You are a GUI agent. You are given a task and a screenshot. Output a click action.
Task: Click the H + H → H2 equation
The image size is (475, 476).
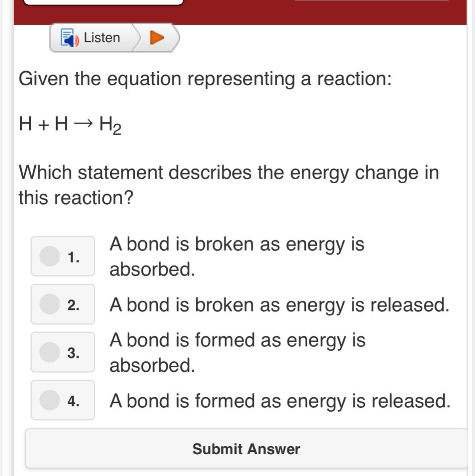point(70,125)
